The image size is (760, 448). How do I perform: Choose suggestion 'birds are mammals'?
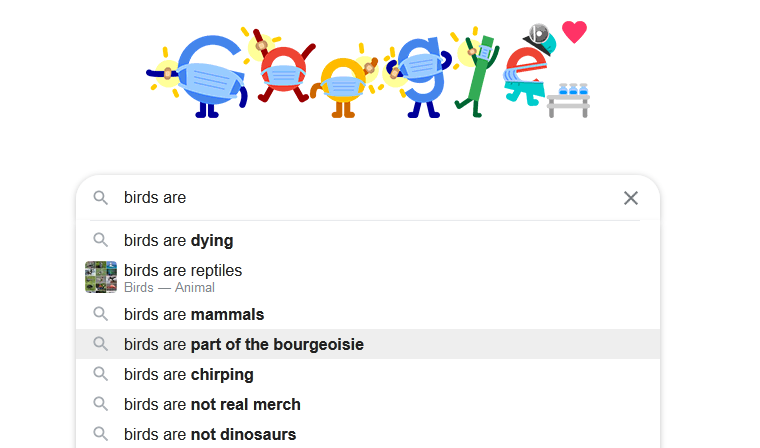(x=194, y=314)
